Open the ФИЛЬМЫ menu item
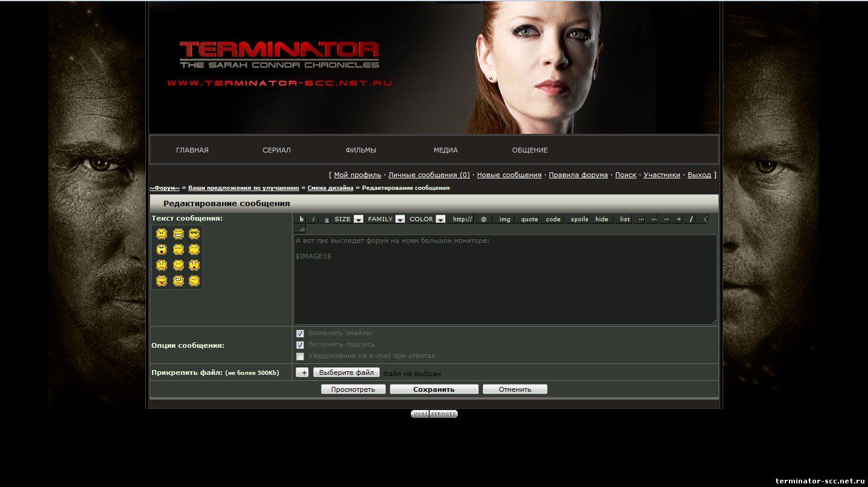Screen dimensions: 868x487 click(361, 150)
